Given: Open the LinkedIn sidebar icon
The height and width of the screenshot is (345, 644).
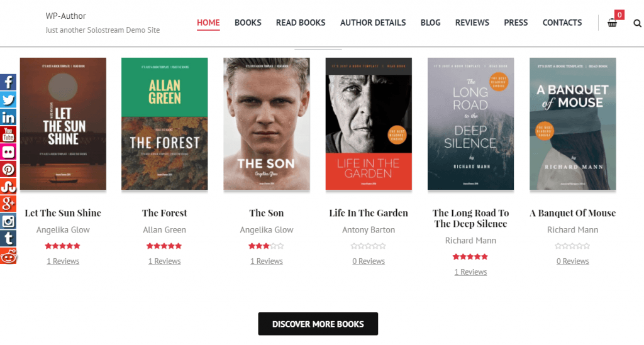Looking at the screenshot, I should [x=8, y=118].
